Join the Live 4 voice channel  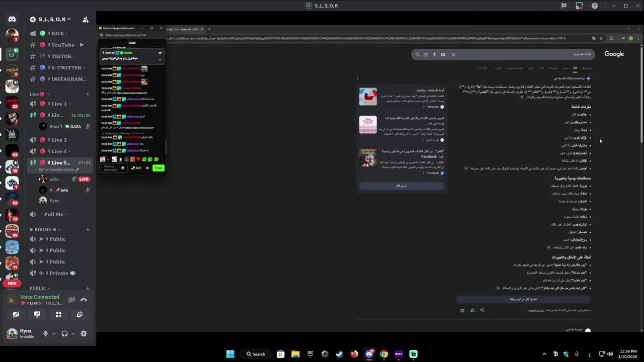[60, 151]
